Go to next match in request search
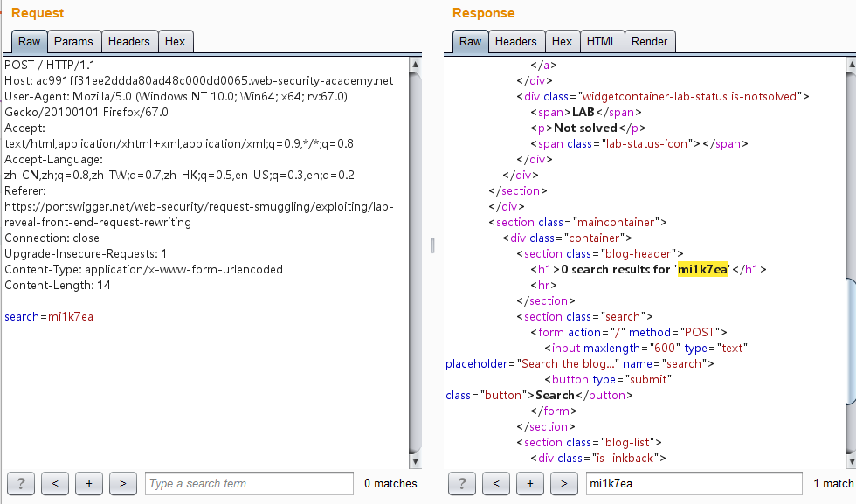The width and height of the screenshot is (856, 504). pyautogui.click(x=123, y=483)
